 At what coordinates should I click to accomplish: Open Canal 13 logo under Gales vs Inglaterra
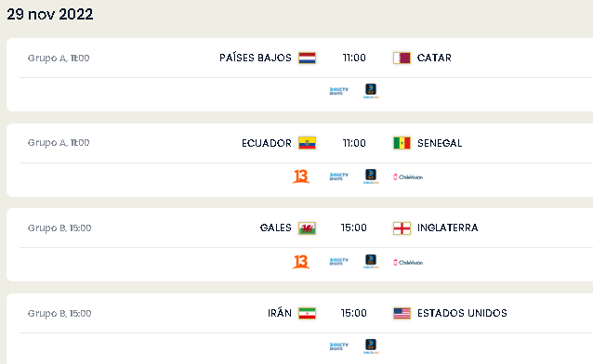click(x=301, y=262)
